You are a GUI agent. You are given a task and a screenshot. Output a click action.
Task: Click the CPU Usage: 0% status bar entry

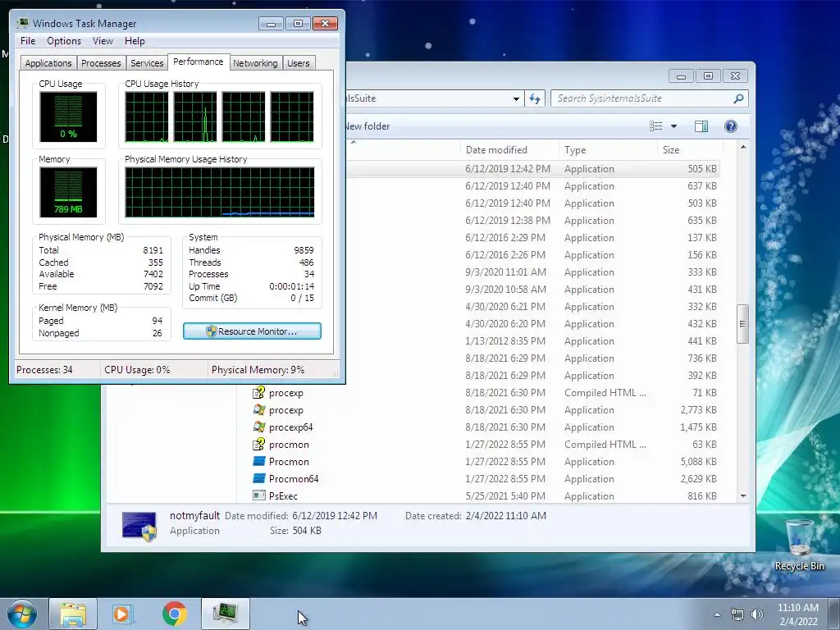(137, 370)
